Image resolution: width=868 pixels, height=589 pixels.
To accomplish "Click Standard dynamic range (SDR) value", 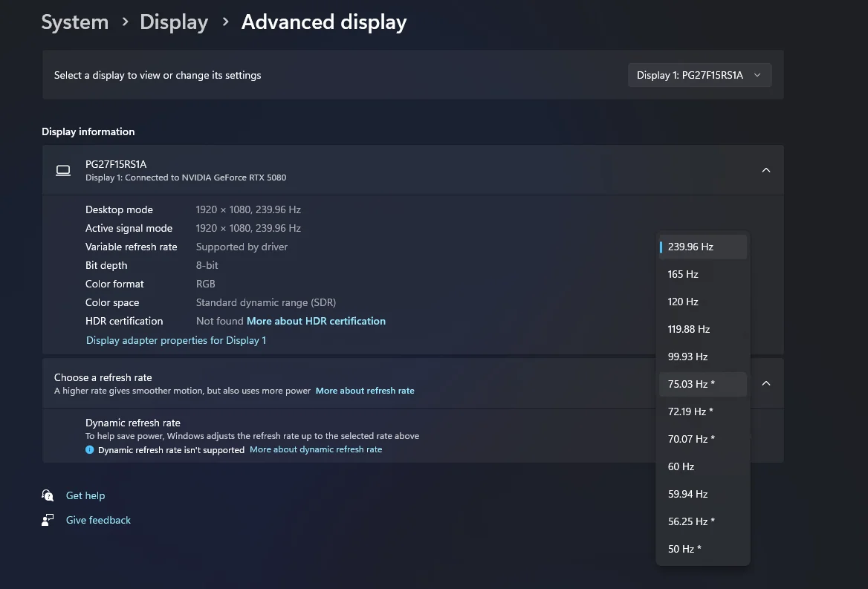I will pos(266,302).
